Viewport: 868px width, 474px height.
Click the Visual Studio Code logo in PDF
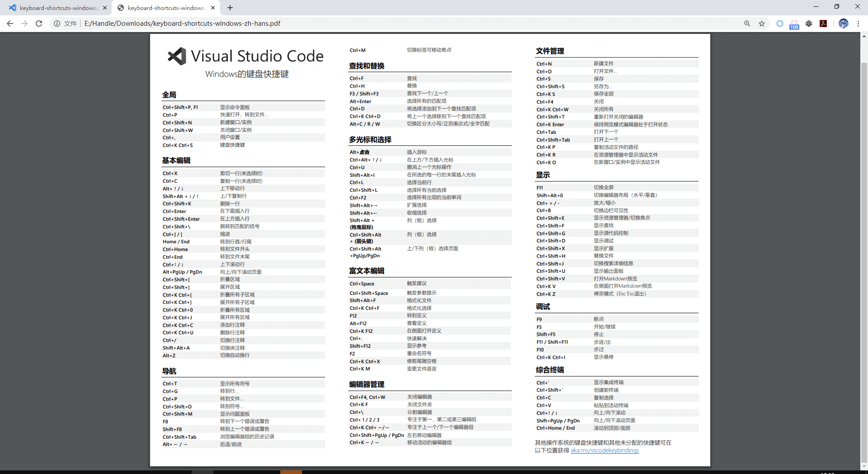177,56
